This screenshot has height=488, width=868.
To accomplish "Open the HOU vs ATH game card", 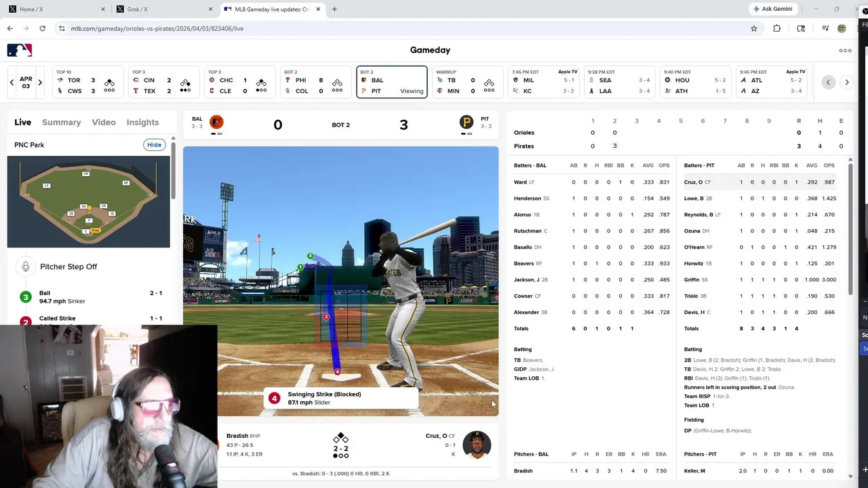I will [696, 82].
